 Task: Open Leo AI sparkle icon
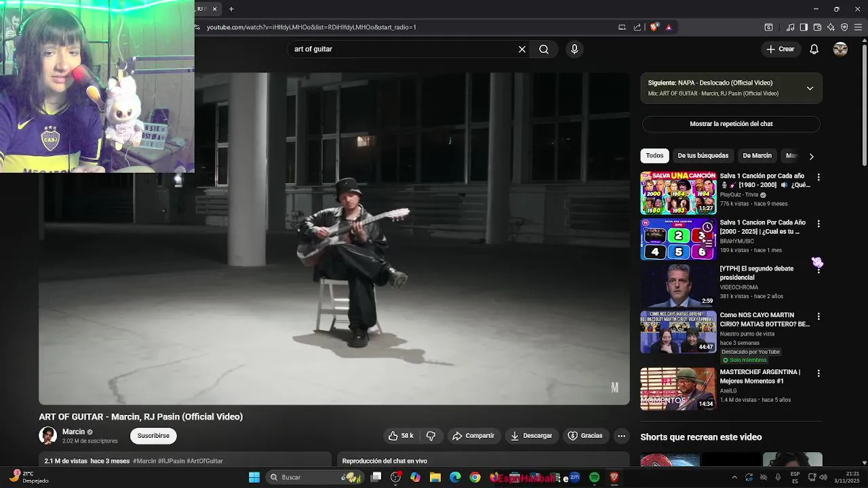(831, 27)
